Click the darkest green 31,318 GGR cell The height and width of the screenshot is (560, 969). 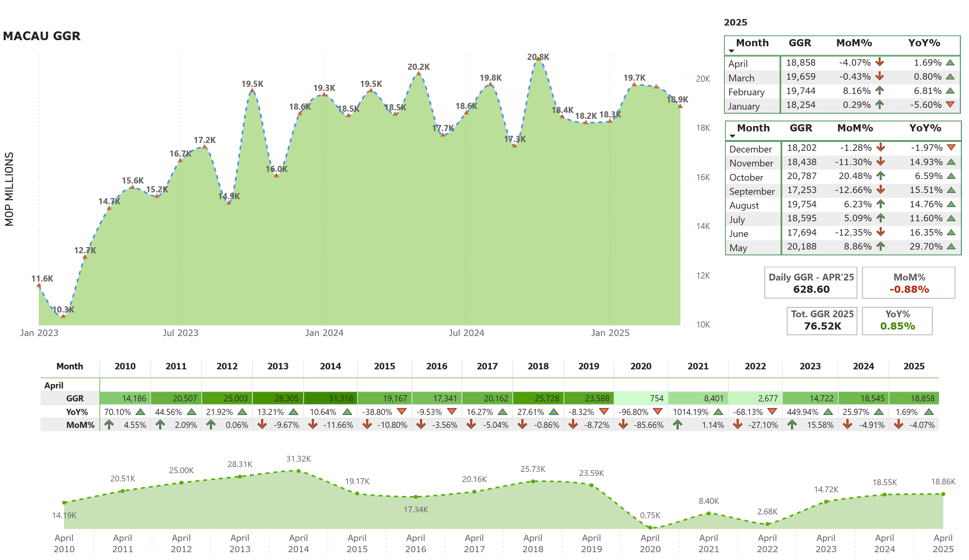click(x=330, y=398)
